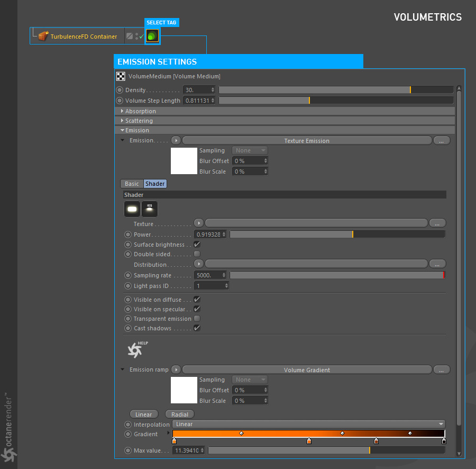Image resolution: width=476 pixels, height=469 pixels.
Task: Switch to the Basic tab
Action: 132,184
